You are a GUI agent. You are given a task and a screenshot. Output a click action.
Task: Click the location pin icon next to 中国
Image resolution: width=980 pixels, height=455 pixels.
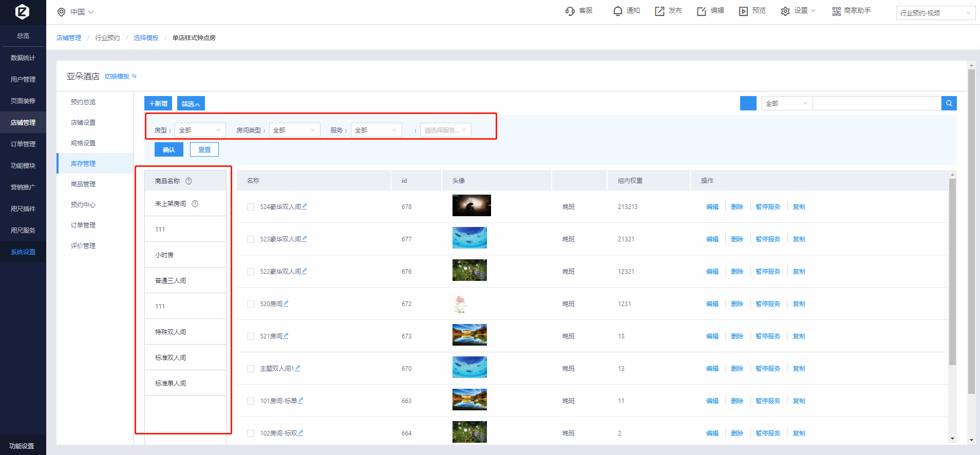(61, 12)
